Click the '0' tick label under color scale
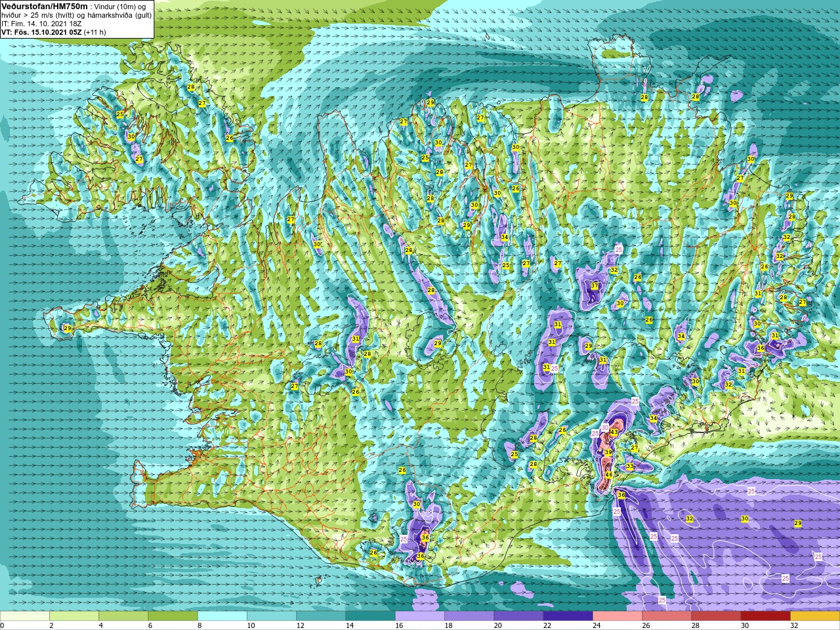840x630 pixels. point(3,625)
